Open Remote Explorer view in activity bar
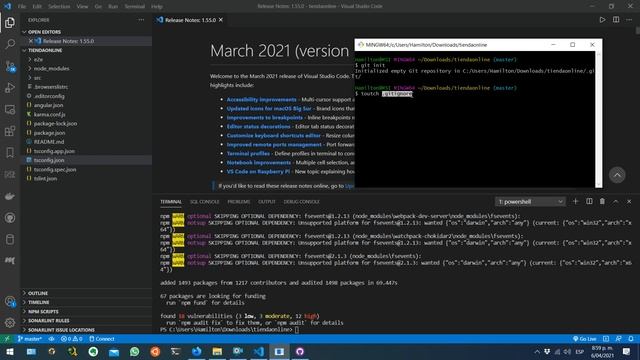Image resolution: width=640 pixels, height=360 pixels. pyautogui.click(x=10, y=109)
